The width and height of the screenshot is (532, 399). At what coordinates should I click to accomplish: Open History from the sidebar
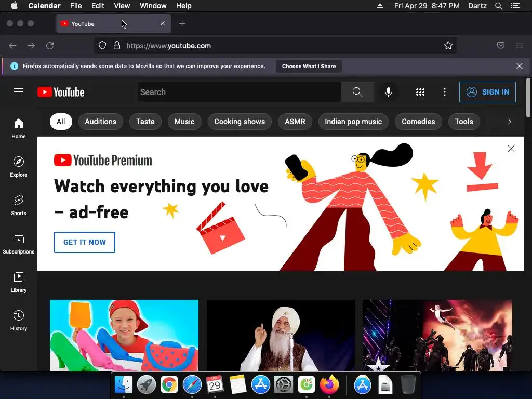[19, 321]
